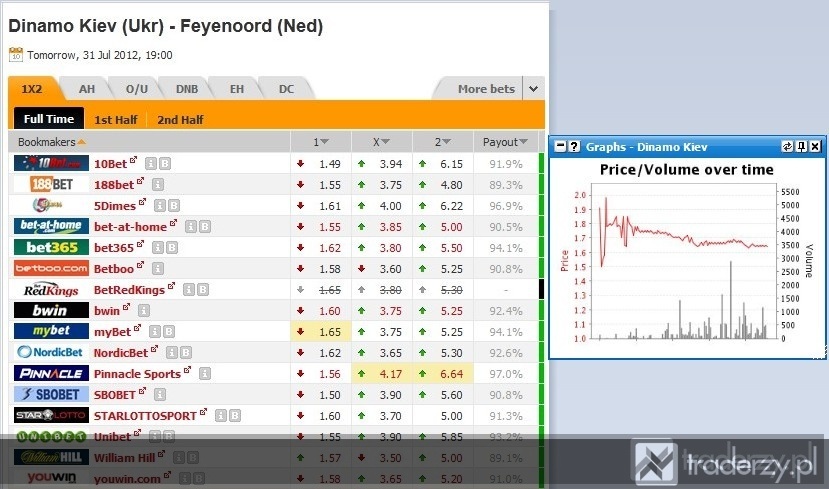This screenshot has width=829, height=489.
Task: Sort odds by the X column
Action: (381, 142)
